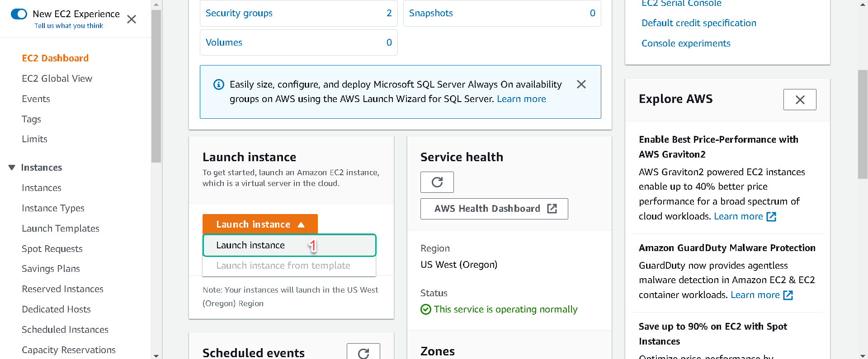Refresh the Scheduled events panel

pos(363,353)
